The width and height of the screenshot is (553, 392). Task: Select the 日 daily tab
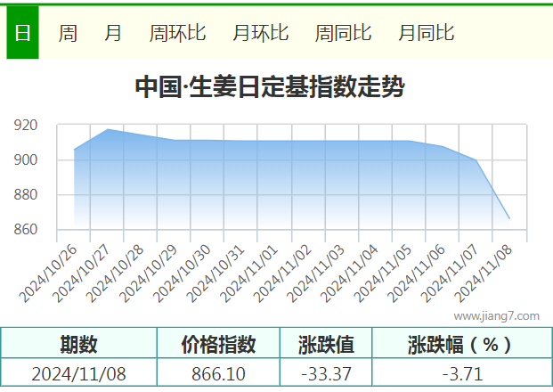pyautogui.click(x=22, y=32)
